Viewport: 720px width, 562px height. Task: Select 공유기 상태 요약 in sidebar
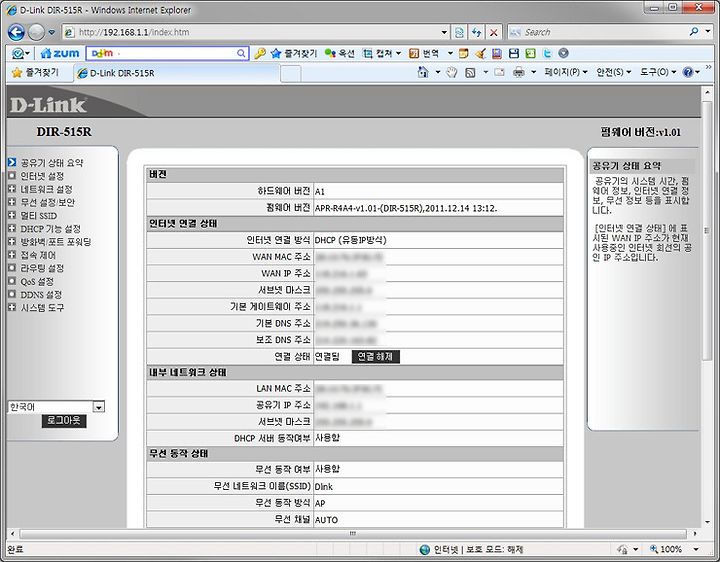52,163
